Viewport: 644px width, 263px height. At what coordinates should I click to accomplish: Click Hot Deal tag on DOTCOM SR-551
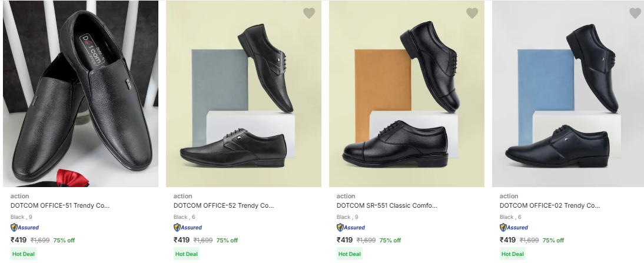coord(350,254)
